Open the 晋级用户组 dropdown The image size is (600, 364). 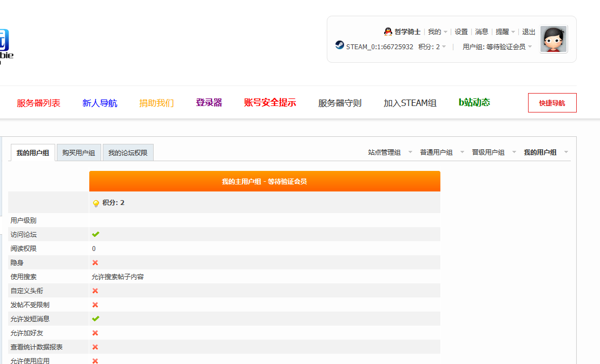coord(494,152)
